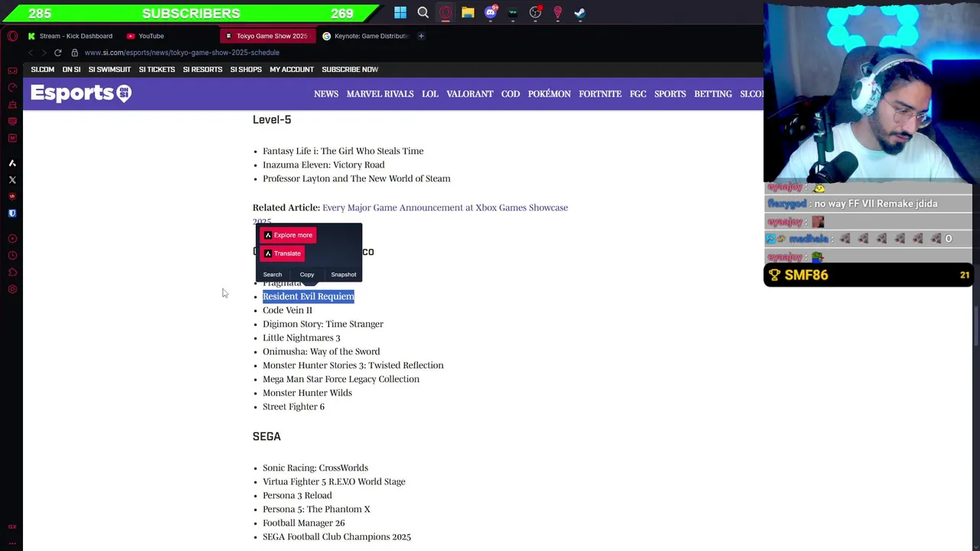Open the Extensions cube sidebar icon

pos(12,272)
